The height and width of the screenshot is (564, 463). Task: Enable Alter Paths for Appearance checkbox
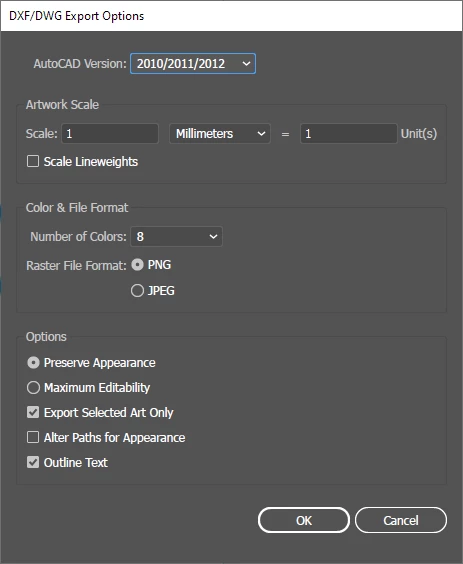click(x=33, y=437)
